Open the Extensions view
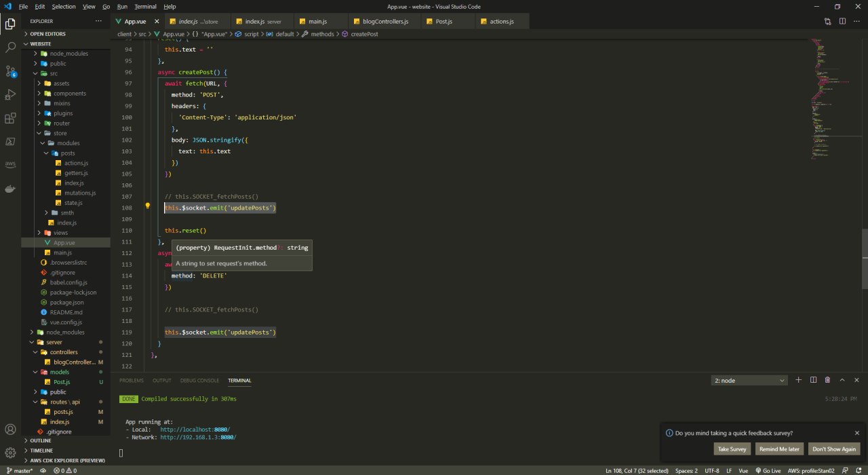 pyautogui.click(x=10, y=118)
